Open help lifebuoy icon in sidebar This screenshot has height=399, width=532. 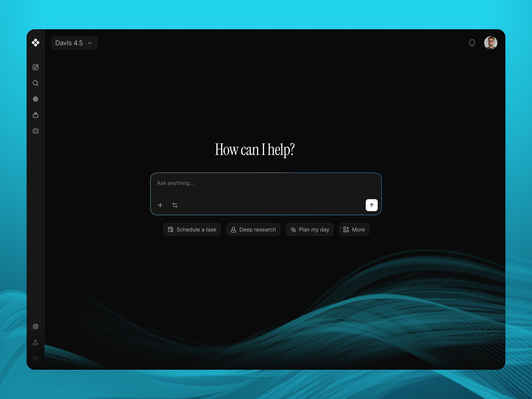pyautogui.click(x=36, y=326)
